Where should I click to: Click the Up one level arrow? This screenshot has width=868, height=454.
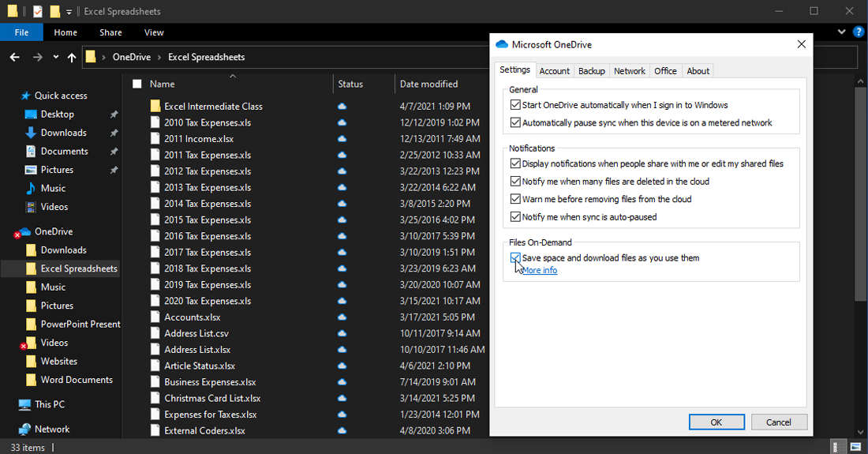(x=72, y=57)
